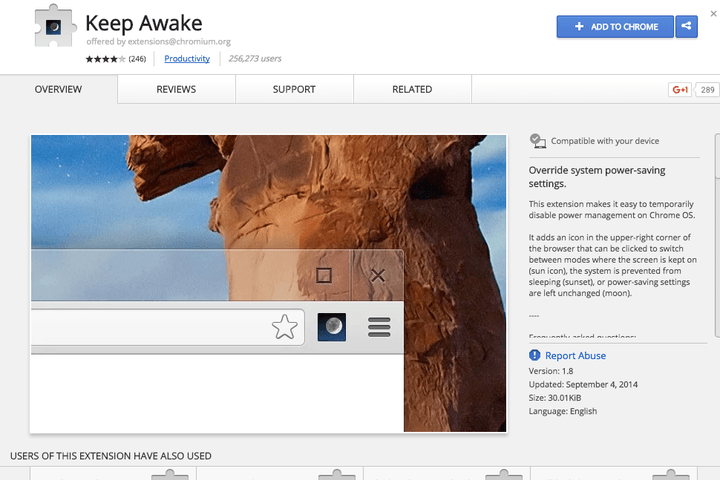
Task: Click 'USERS OF THIS EXTENSION HAVE ALSO USED' heading
Action: pos(111,456)
